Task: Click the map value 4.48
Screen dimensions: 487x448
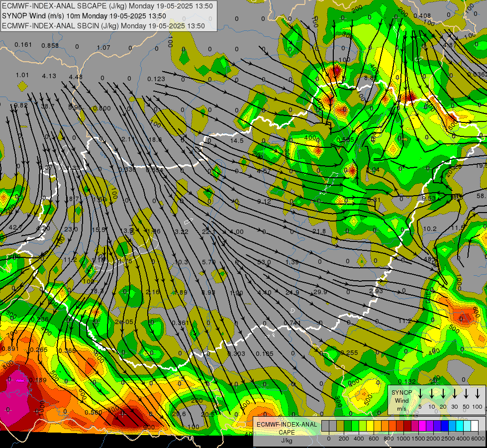Action: click(x=76, y=77)
